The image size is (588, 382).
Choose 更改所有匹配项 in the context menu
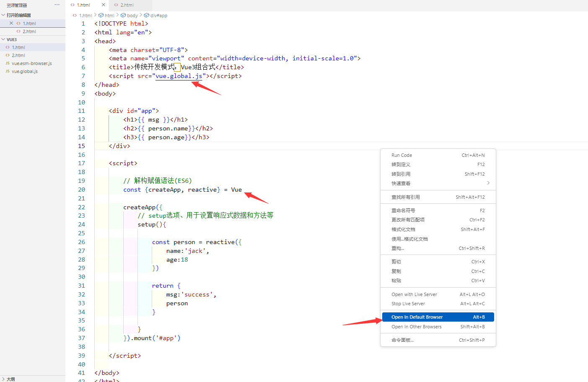pyautogui.click(x=438, y=220)
